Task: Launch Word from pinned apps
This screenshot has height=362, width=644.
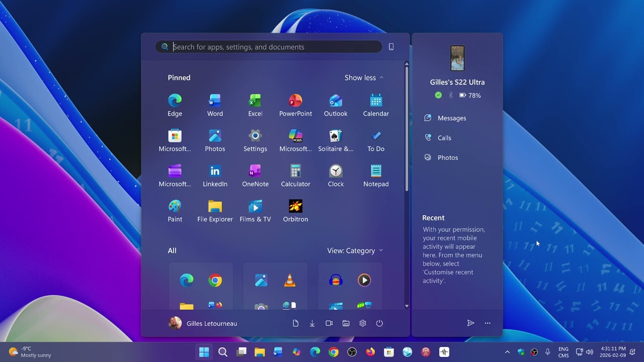Action: click(215, 105)
